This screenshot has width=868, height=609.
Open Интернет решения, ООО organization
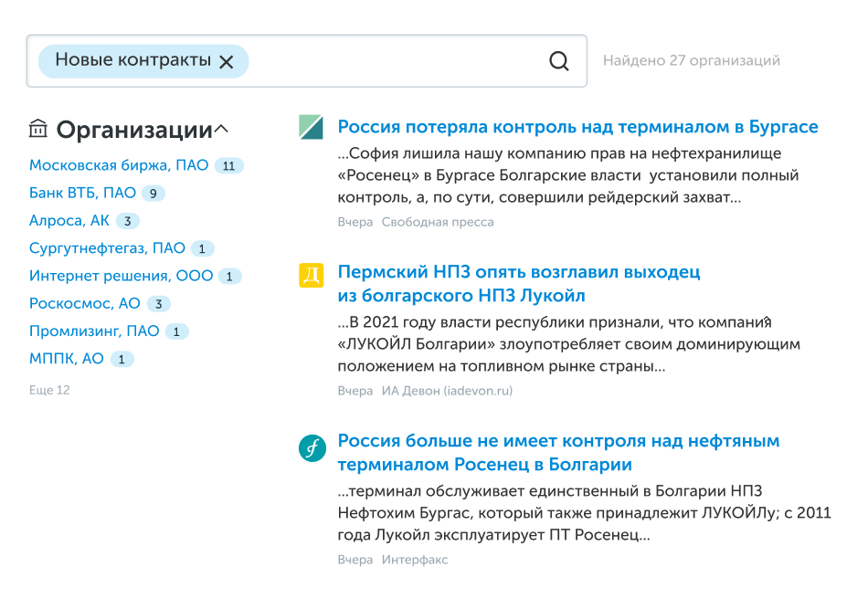pos(121,276)
